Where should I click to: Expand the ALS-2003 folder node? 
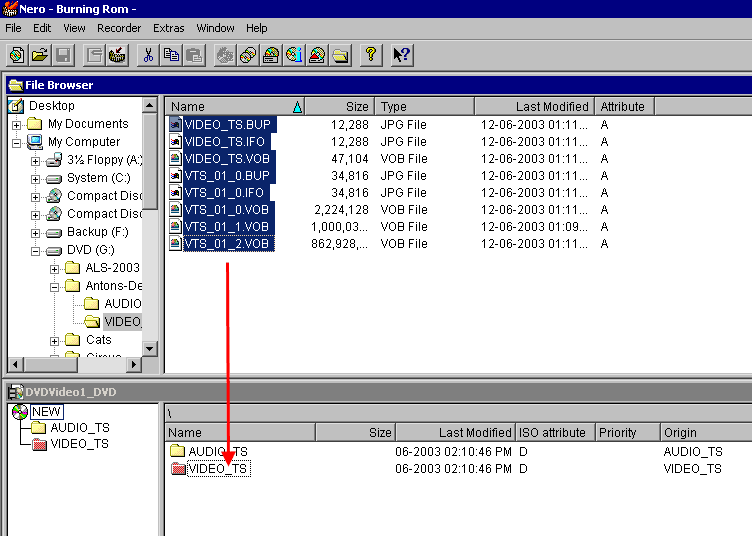tap(55, 269)
